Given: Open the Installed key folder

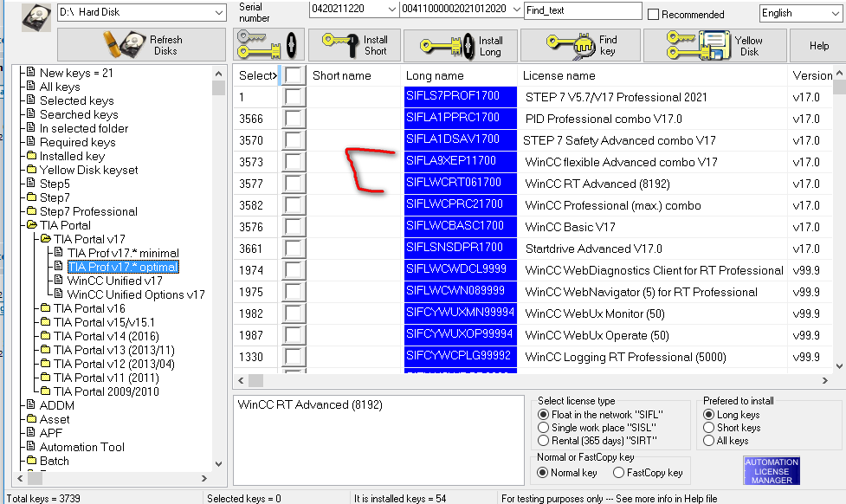Looking at the screenshot, I should [72, 156].
